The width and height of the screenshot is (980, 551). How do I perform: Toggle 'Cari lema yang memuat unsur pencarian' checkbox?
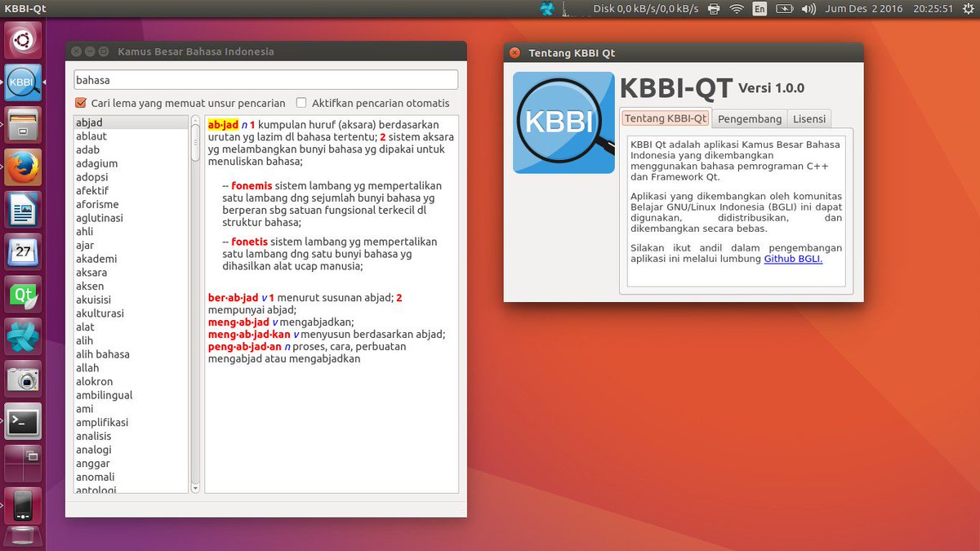(81, 103)
